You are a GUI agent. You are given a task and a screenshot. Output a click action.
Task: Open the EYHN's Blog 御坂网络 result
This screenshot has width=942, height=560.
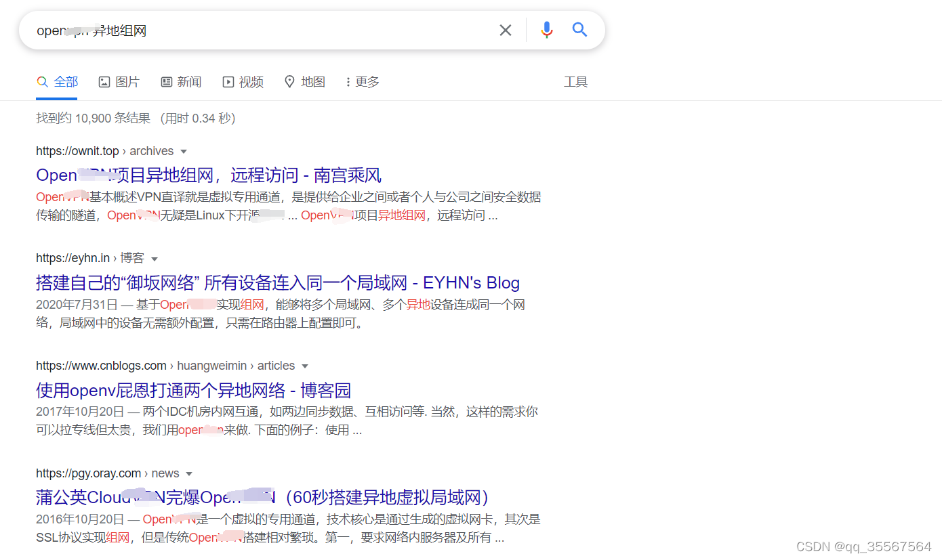(278, 282)
